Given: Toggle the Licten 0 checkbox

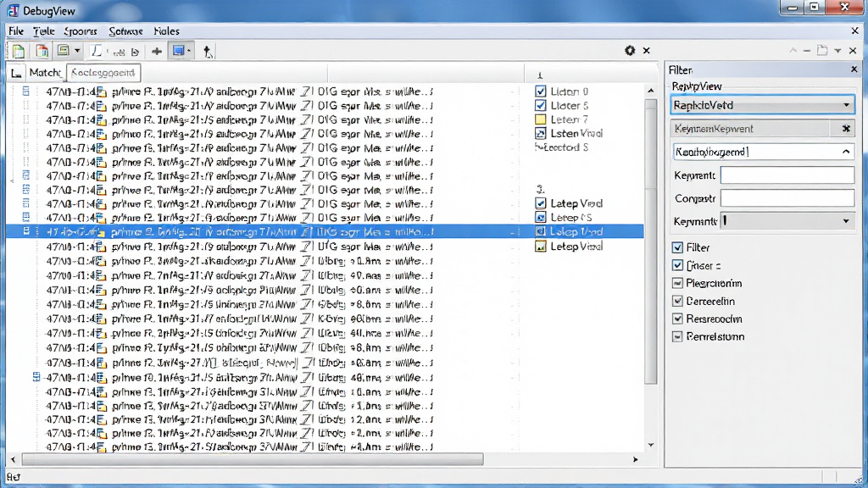Looking at the screenshot, I should click(540, 91).
